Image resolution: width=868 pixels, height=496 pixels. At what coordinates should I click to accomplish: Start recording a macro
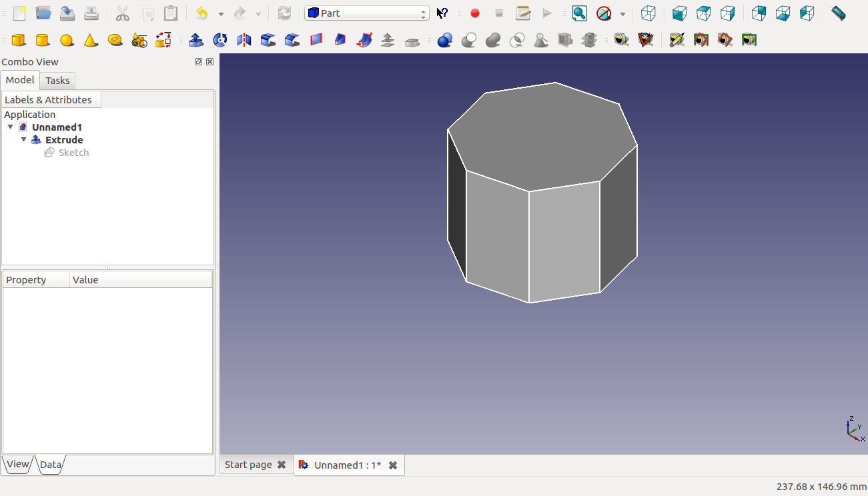474,13
